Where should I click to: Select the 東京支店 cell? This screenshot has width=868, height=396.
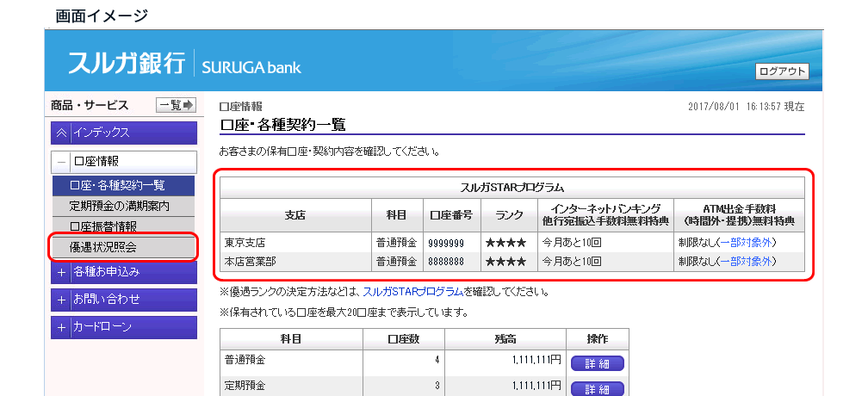[x=296, y=242]
